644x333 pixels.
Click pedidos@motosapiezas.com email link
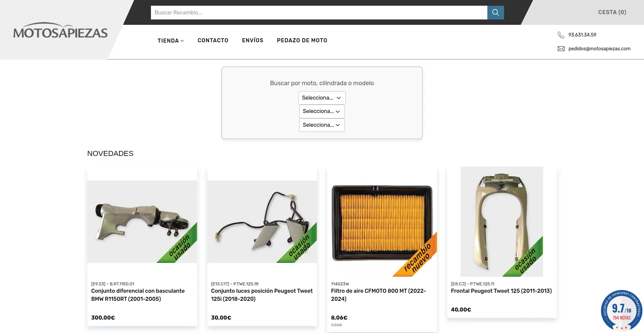pyautogui.click(x=599, y=49)
